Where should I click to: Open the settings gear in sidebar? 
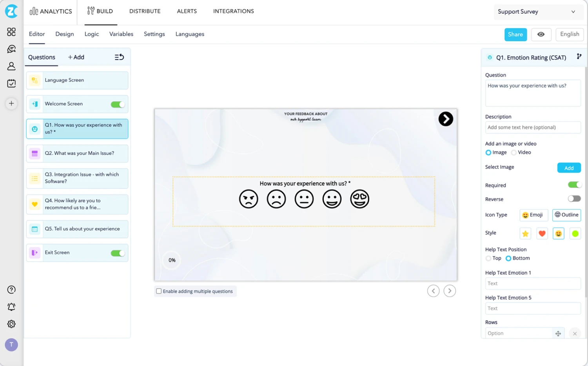pyautogui.click(x=11, y=324)
